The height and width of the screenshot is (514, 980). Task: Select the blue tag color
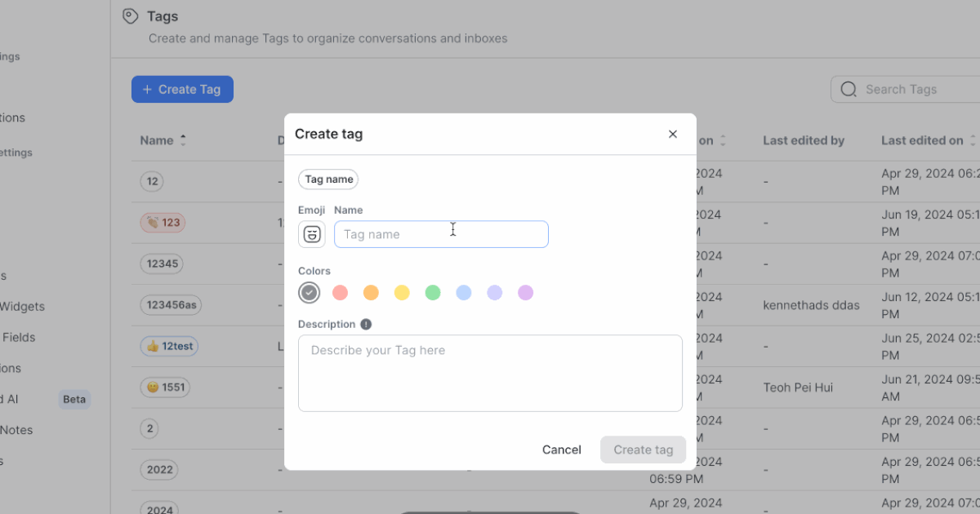click(464, 292)
